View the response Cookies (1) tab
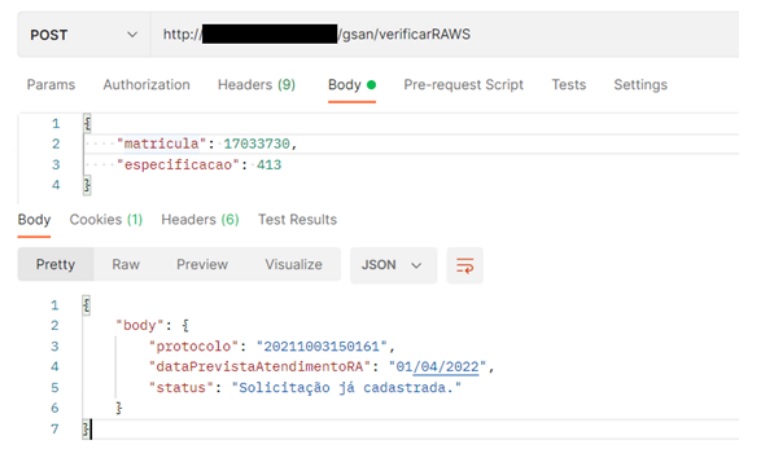Viewport: 781px width, 460px height. click(106, 220)
